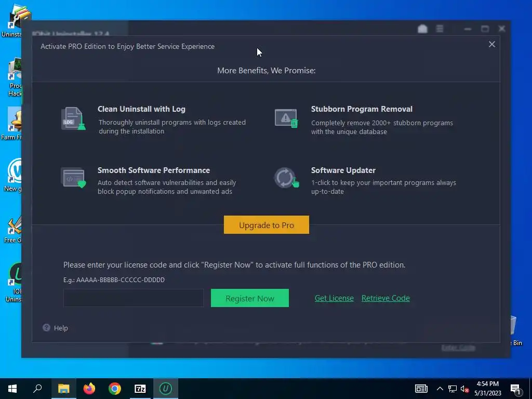This screenshot has width=532, height=399.
Task: Open the Windows Start menu
Action: click(12, 389)
